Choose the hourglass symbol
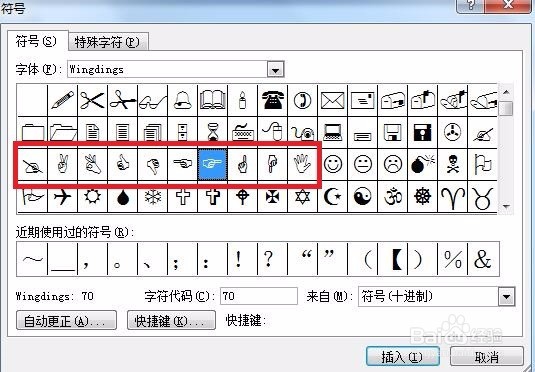The height and width of the screenshot is (372, 535). (x=213, y=132)
